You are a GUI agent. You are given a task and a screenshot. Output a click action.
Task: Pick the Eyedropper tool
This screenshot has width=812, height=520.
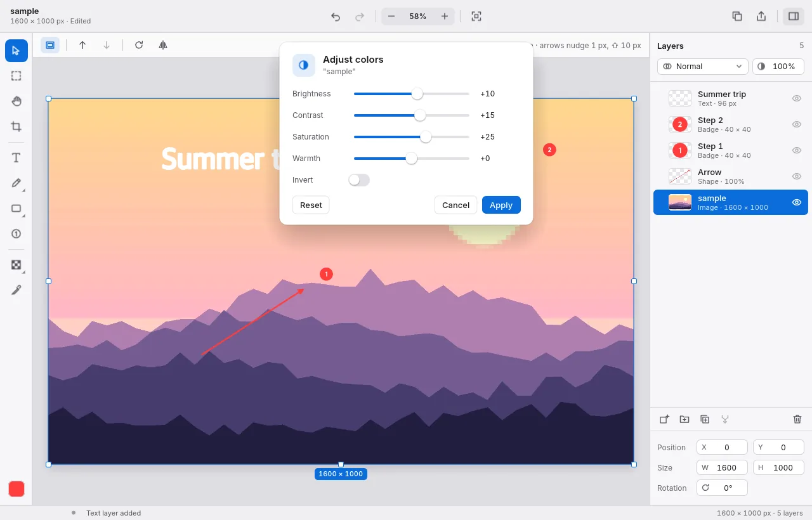click(16, 290)
